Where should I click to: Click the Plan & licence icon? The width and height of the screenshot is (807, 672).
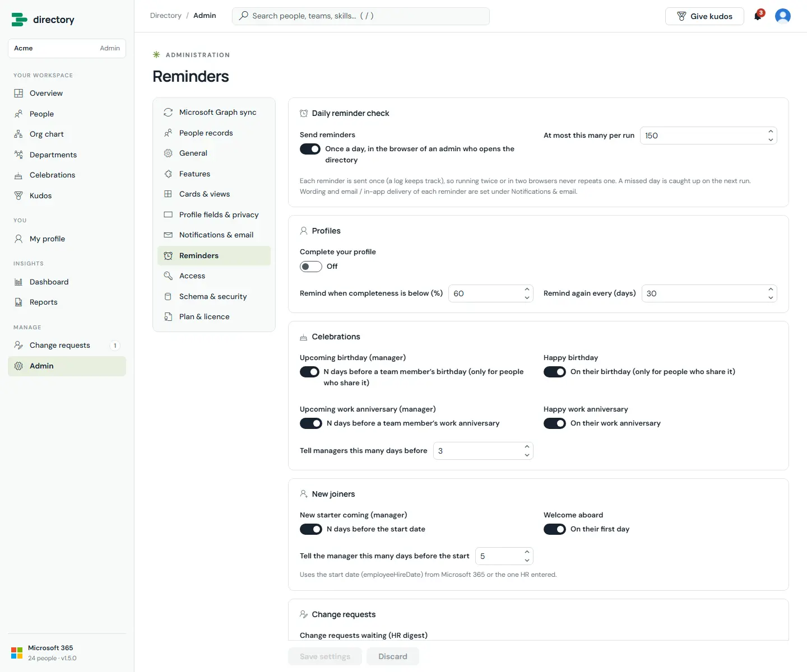click(x=168, y=317)
